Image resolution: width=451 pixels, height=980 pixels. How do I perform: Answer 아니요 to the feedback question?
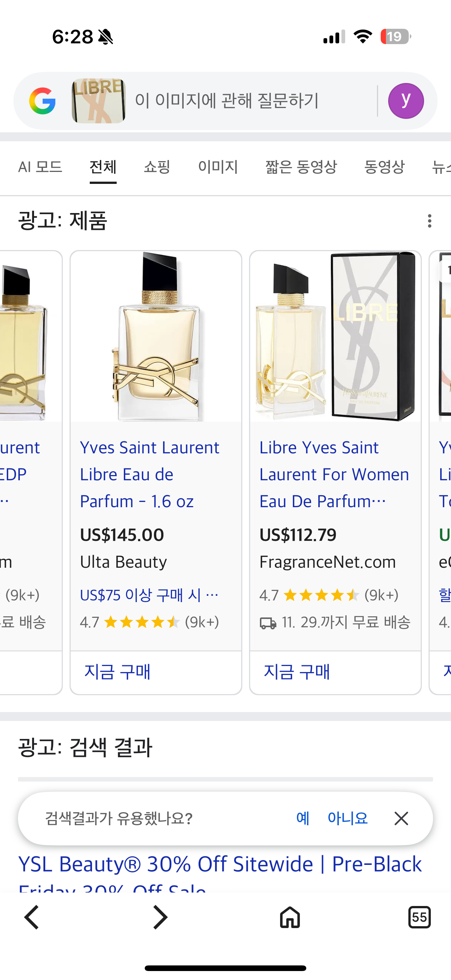tap(347, 818)
